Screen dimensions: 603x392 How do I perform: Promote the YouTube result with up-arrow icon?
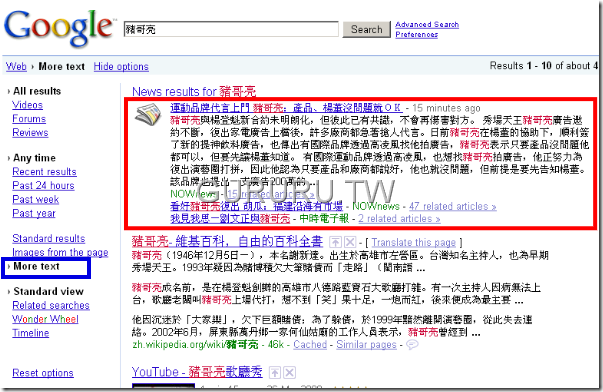(275, 372)
